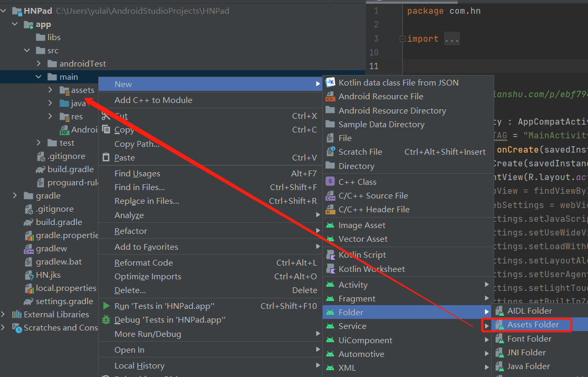This screenshot has height=377, width=588.
Task: Expand the gradle folder node
Action: [15, 196]
